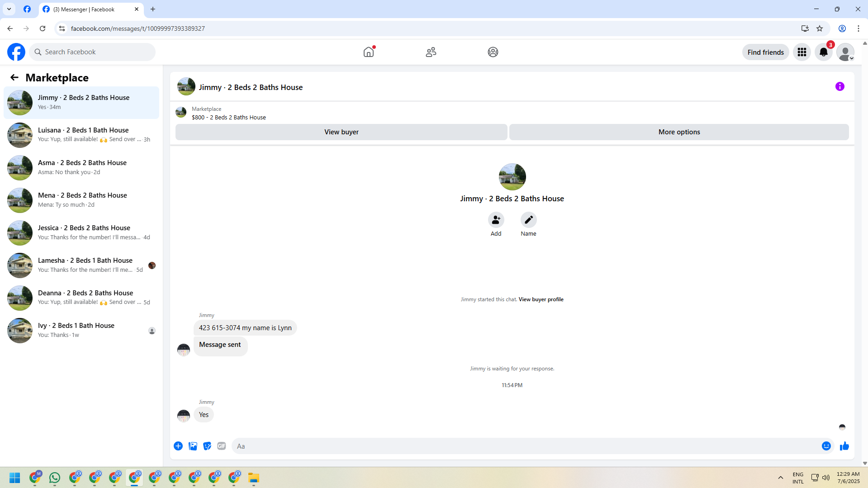Click the More options button
The width and height of the screenshot is (868, 488).
point(679,132)
